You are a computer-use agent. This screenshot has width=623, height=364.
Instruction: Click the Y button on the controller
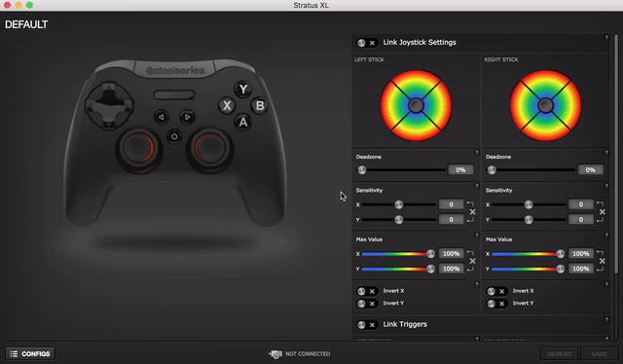point(242,89)
